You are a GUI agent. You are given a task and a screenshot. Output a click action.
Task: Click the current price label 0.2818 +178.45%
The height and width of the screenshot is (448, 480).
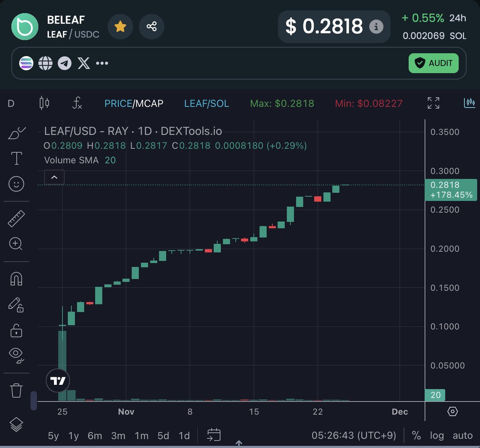point(451,190)
